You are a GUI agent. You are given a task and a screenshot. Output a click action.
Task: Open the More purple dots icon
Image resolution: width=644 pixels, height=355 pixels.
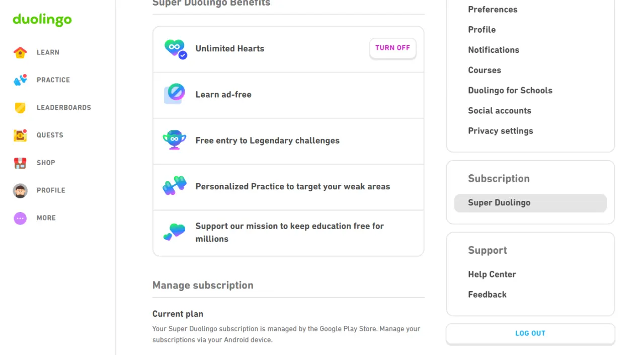coord(20,218)
